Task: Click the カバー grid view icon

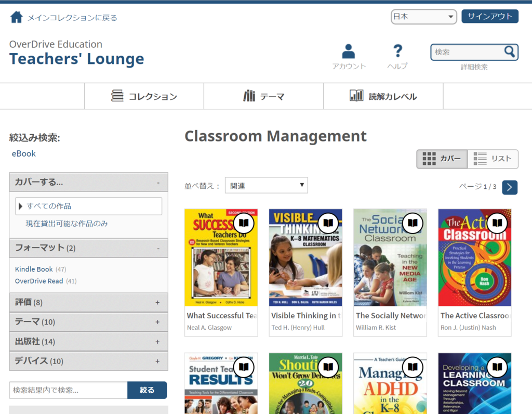Action: click(x=429, y=159)
